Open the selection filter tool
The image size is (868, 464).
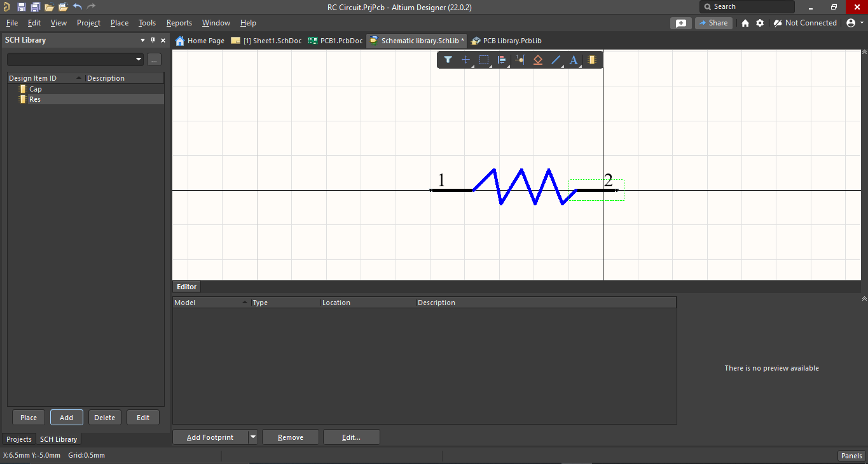[448, 60]
